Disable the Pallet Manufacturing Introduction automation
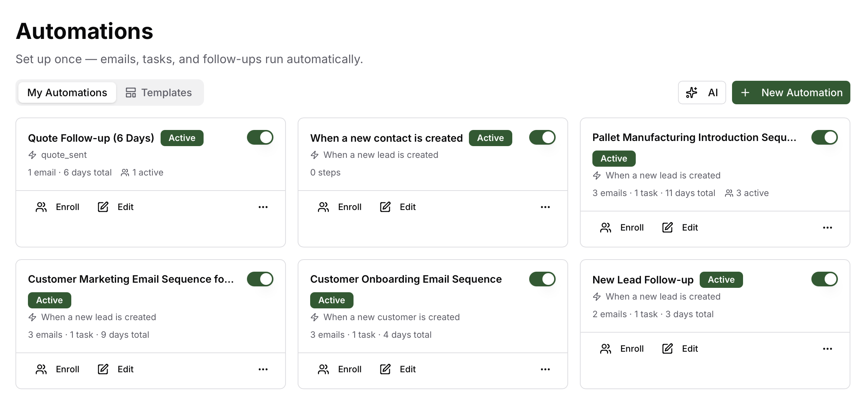The image size is (868, 420). coord(825,137)
